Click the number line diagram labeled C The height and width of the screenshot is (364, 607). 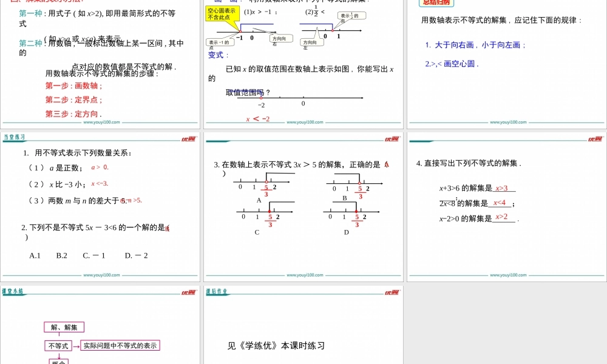(x=265, y=214)
